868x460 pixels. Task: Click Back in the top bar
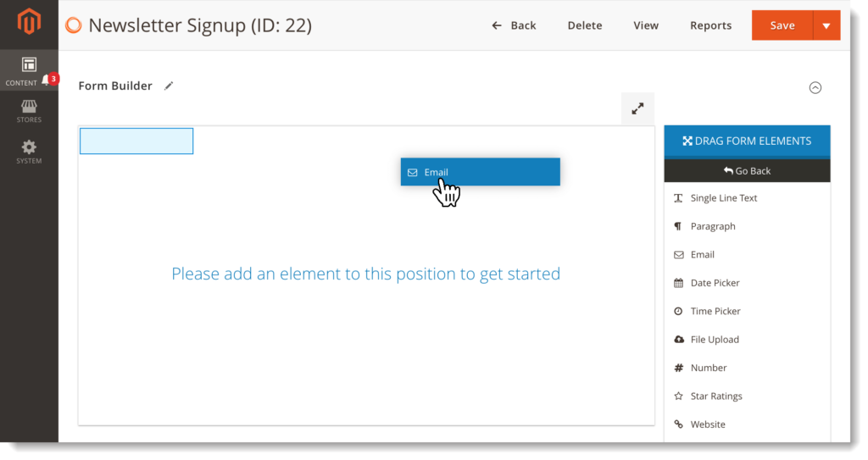pyautogui.click(x=515, y=25)
